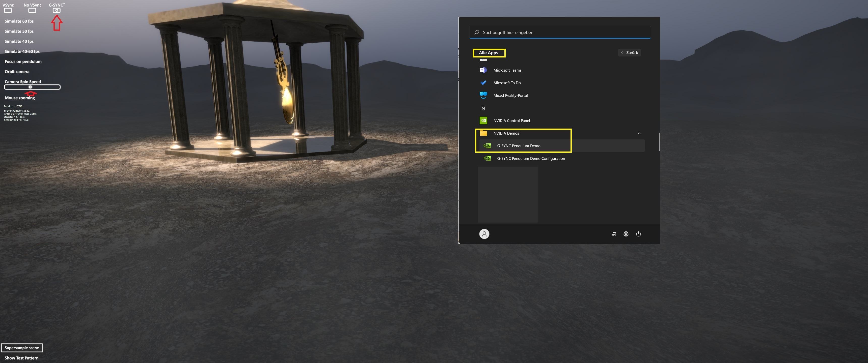Select Focus on pendulum option
This screenshot has width=868, height=363.
click(x=23, y=62)
